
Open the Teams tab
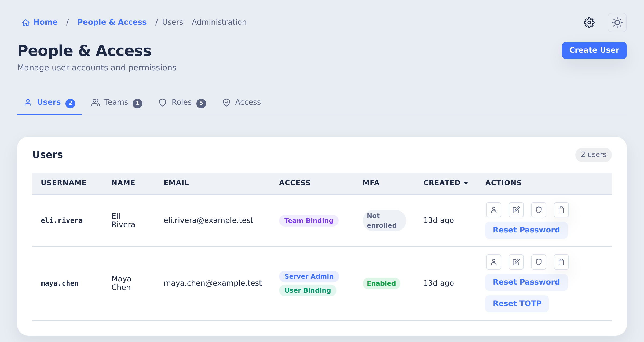(116, 103)
